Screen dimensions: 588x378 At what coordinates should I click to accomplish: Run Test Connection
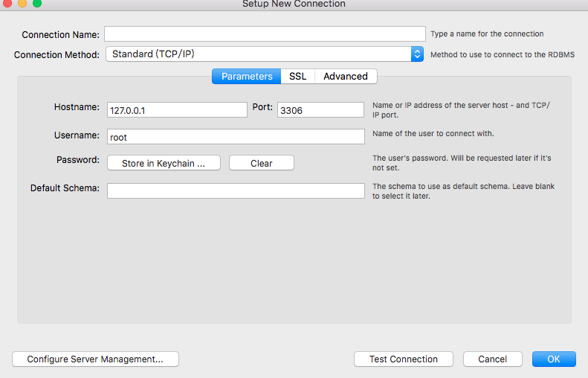coord(404,359)
